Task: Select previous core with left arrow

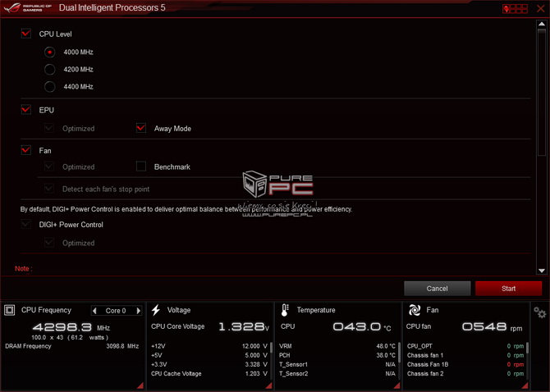Action: pyautogui.click(x=94, y=311)
